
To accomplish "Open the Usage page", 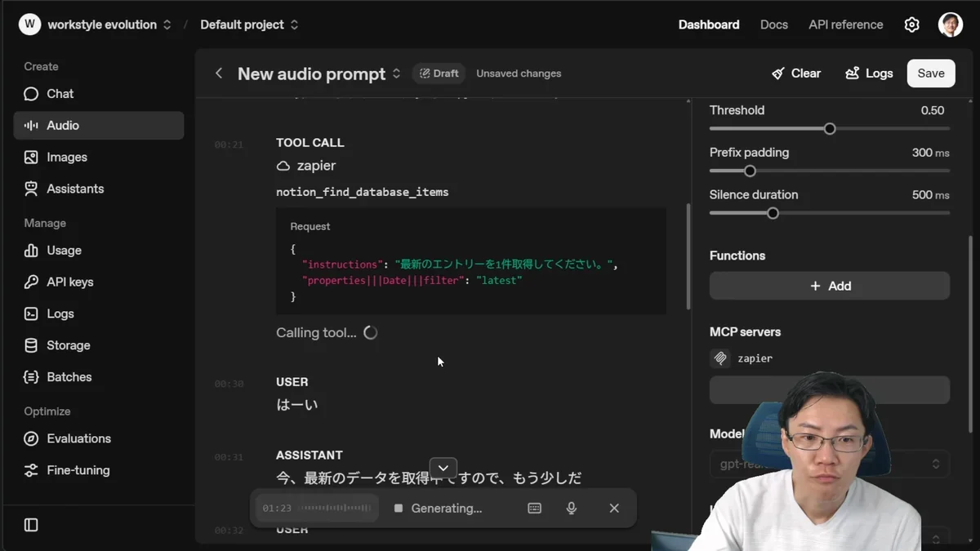I will click(99, 251).
